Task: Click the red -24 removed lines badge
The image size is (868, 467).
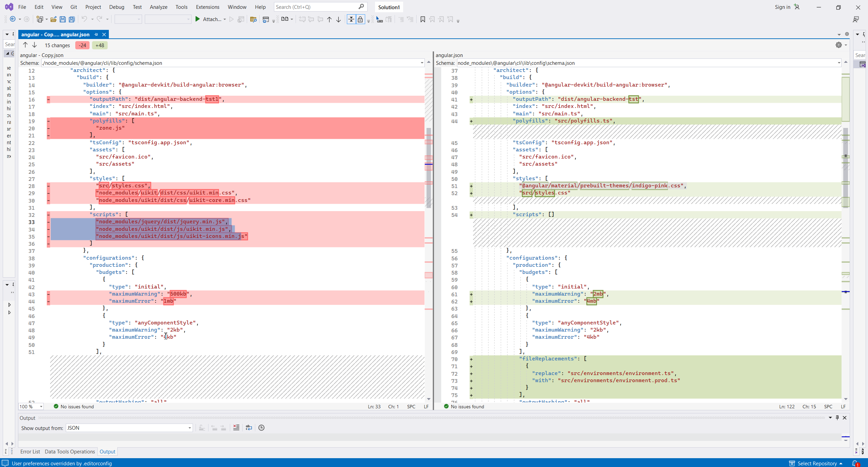Action: tap(82, 45)
